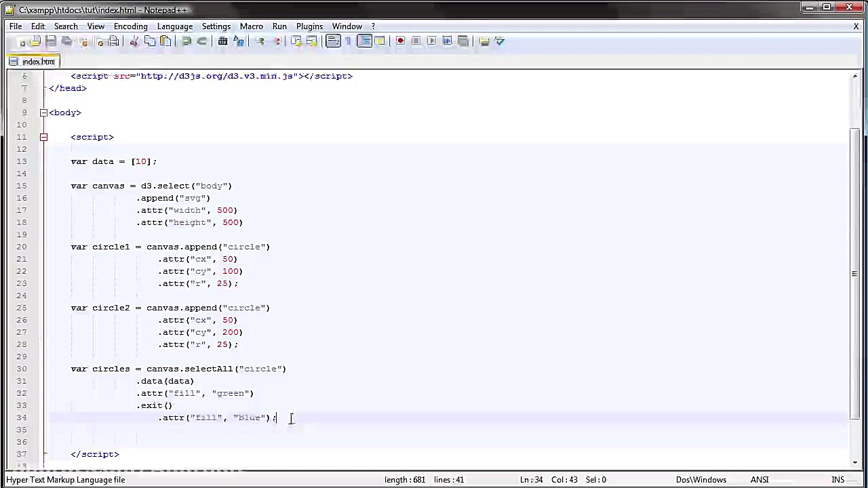
Task: Open the Run menu
Action: (x=279, y=26)
